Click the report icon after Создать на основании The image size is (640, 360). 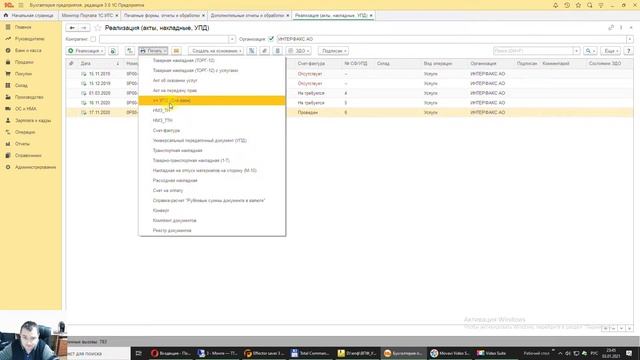(252, 51)
